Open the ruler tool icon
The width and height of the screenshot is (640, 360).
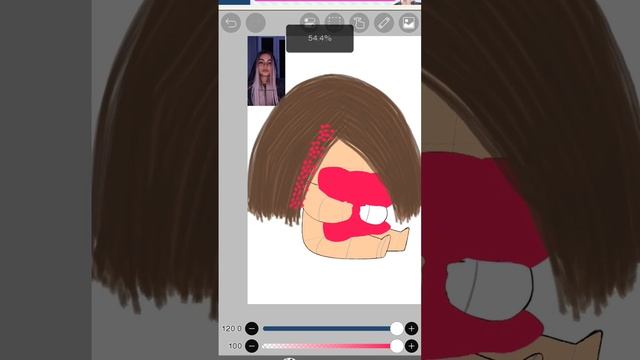click(384, 23)
